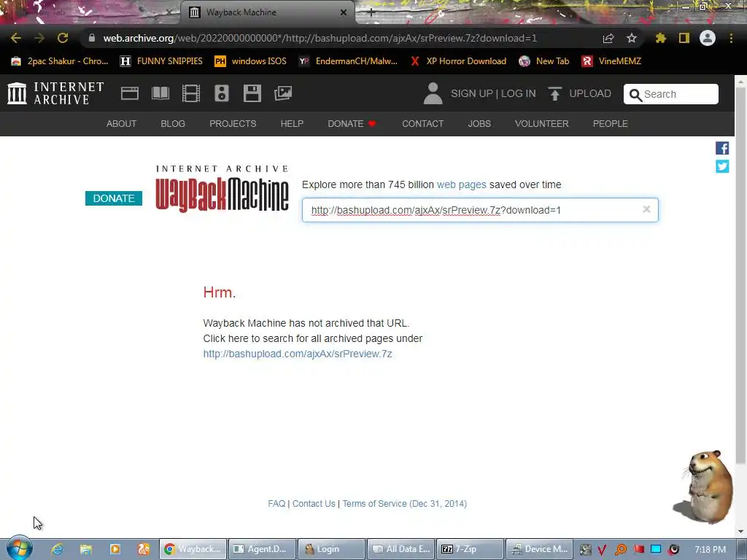Click the Internet Archive logo
This screenshot has width=747, height=560.
tap(55, 93)
